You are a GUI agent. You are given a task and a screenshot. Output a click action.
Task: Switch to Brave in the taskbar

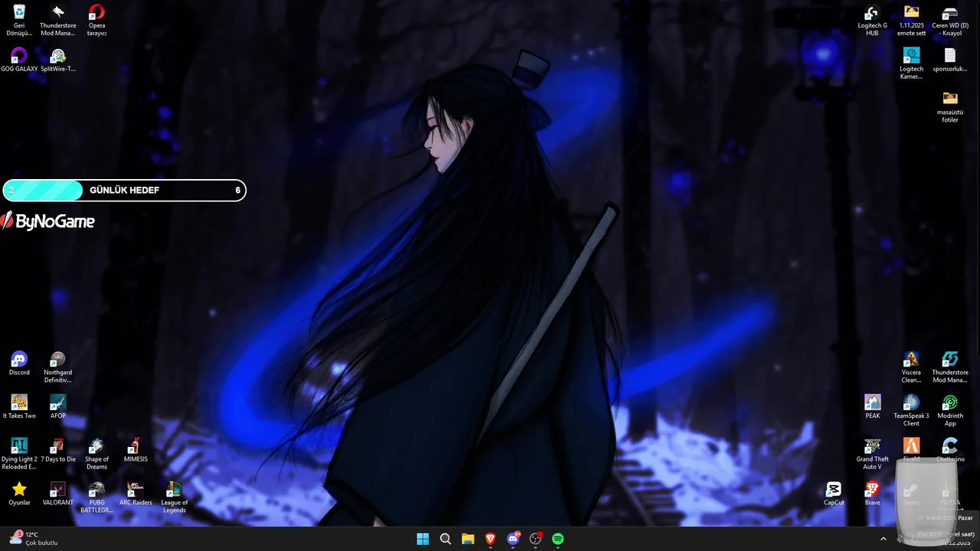click(x=491, y=539)
